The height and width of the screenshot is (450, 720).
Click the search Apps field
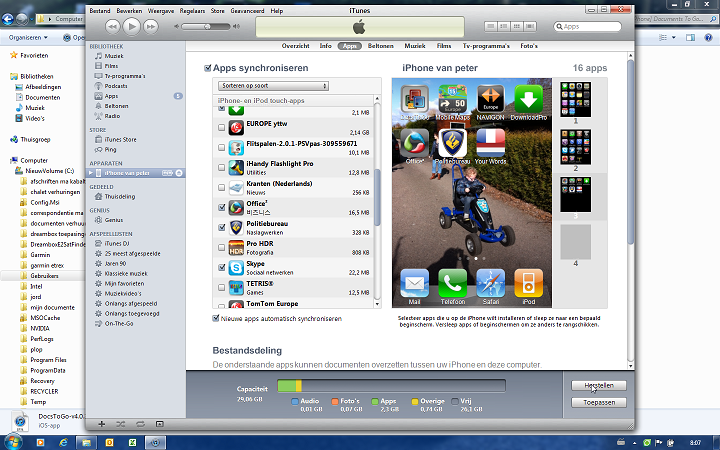pyautogui.click(x=587, y=27)
